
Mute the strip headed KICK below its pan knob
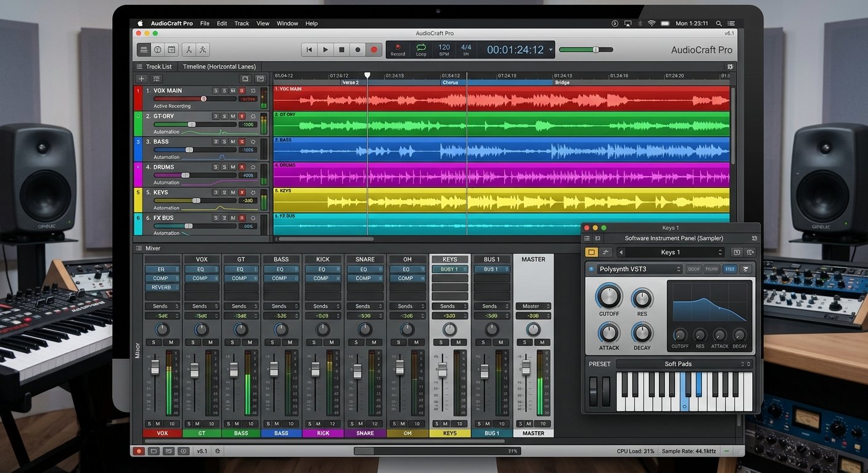(331, 342)
